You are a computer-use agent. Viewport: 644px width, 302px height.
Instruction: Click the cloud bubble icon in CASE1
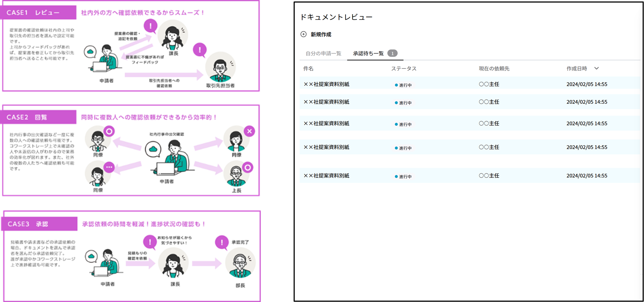coord(90,52)
